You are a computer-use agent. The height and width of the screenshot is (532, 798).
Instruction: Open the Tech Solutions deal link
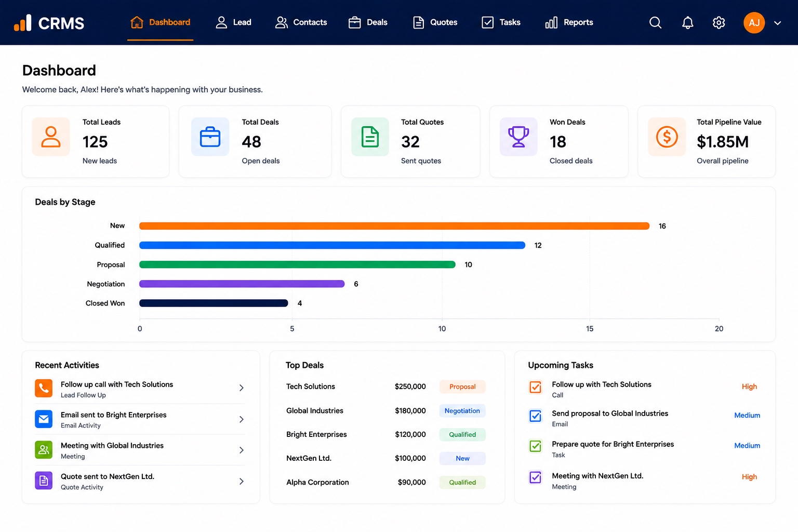pos(311,387)
